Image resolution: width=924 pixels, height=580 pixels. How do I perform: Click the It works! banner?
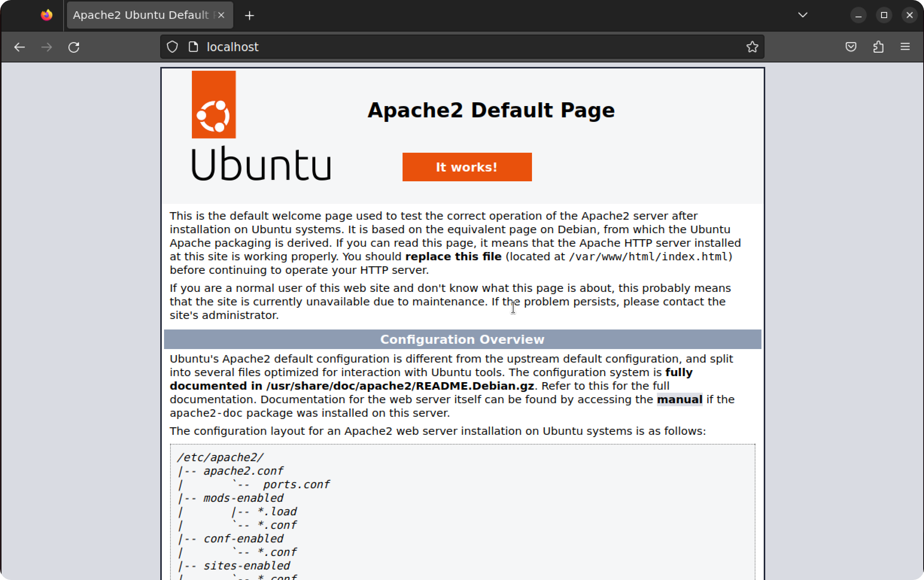tap(467, 167)
